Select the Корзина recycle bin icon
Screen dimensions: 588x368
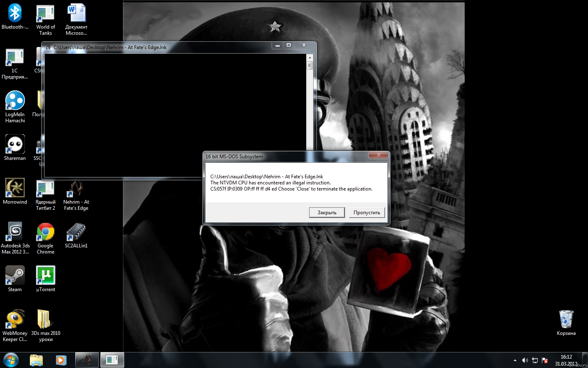(x=566, y=323)
